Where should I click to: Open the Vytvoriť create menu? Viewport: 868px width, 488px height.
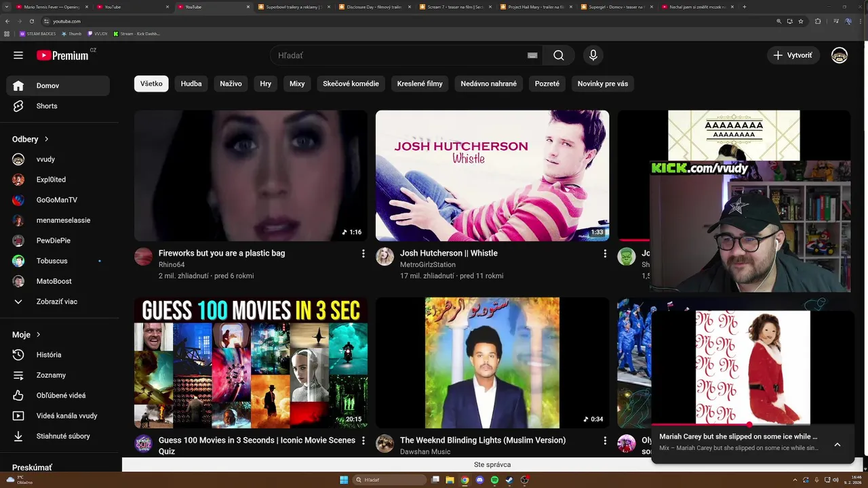pos(793,56)
